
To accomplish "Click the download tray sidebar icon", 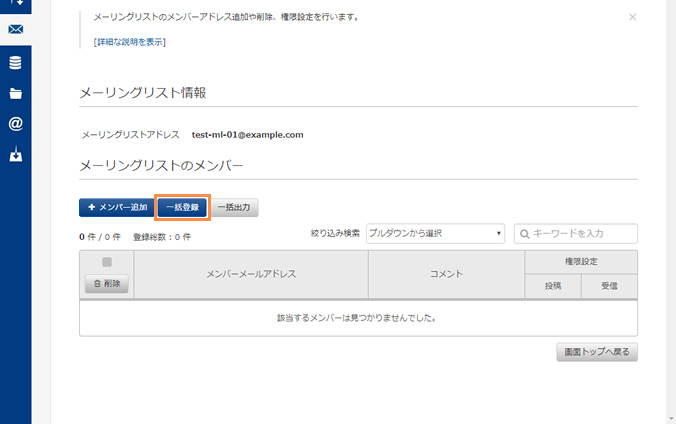I will (x=15, y=156).
